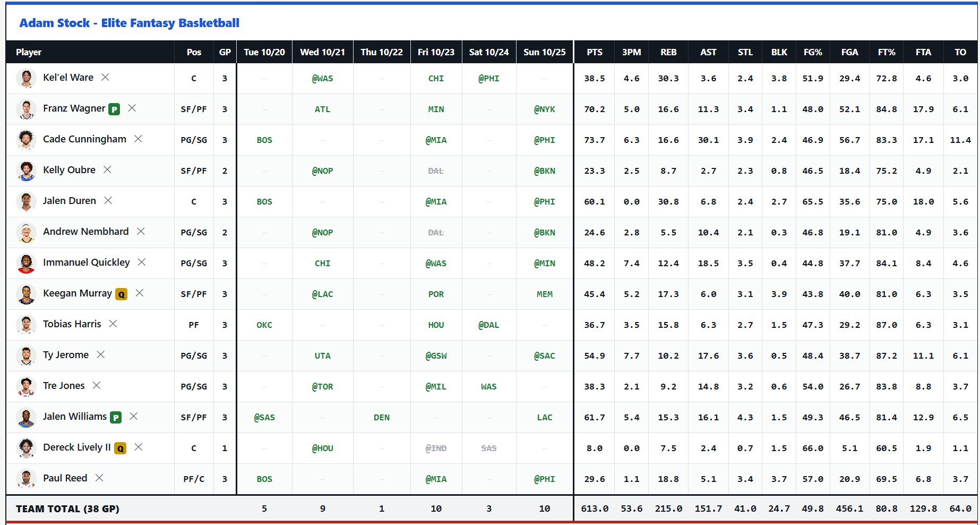Click Franz Wagner's green P badge

click(114, 109)
